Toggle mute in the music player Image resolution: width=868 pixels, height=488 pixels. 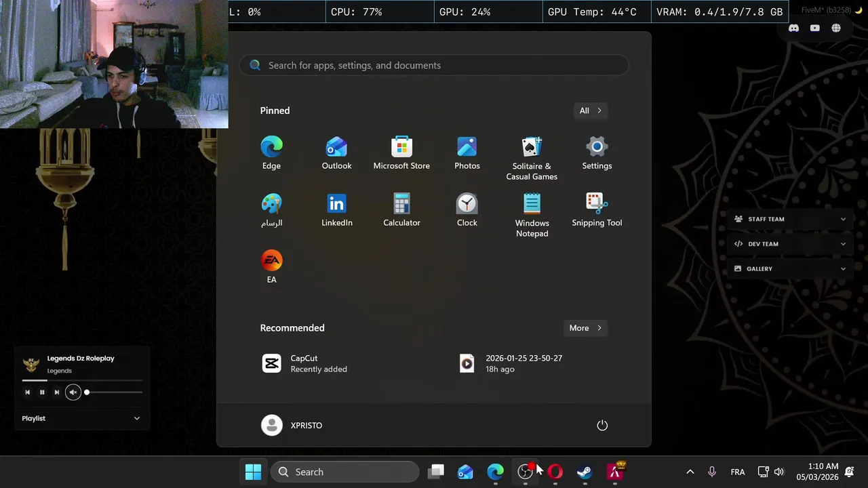tap(73, 392)
